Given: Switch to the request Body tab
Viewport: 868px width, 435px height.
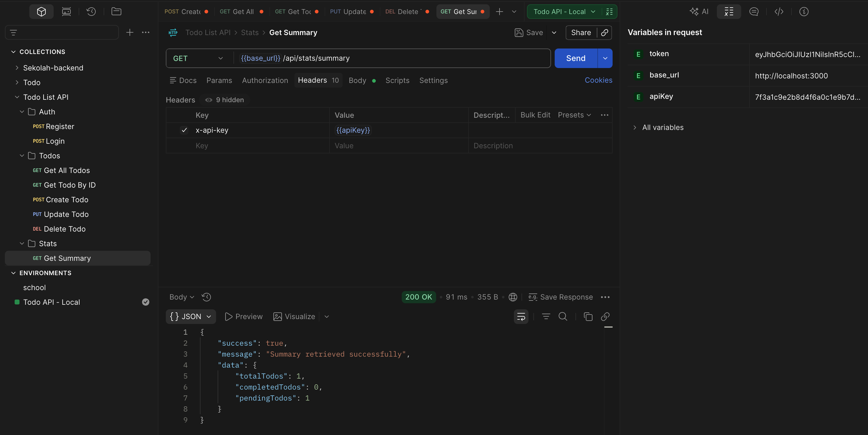Looking at the screenshot, I should tap(362, 80).
